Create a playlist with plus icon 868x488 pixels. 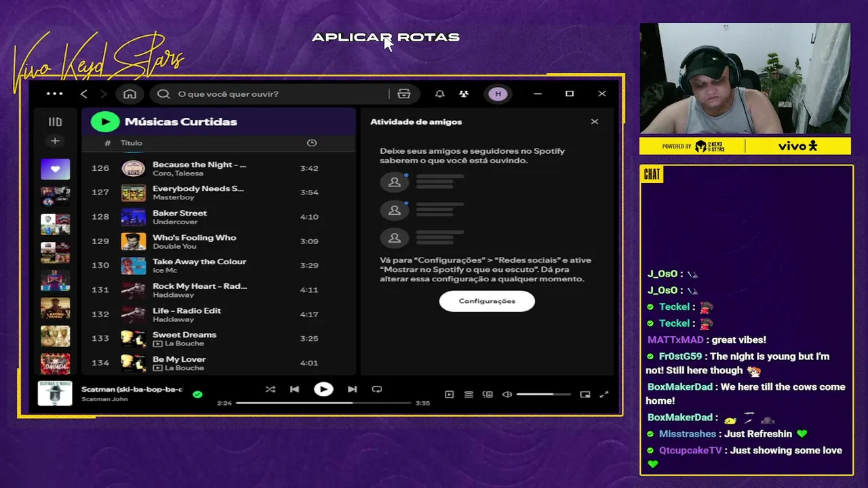(55, 141)
